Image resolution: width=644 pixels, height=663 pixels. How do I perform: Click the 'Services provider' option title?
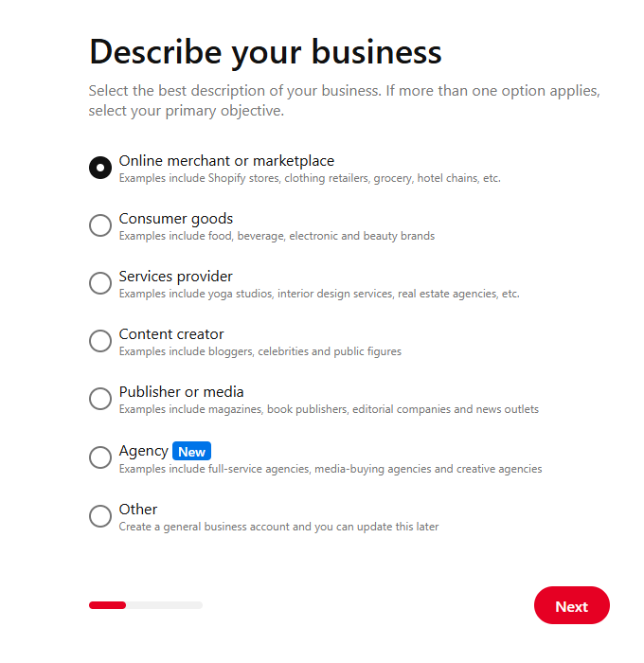[x=176, y=277]
